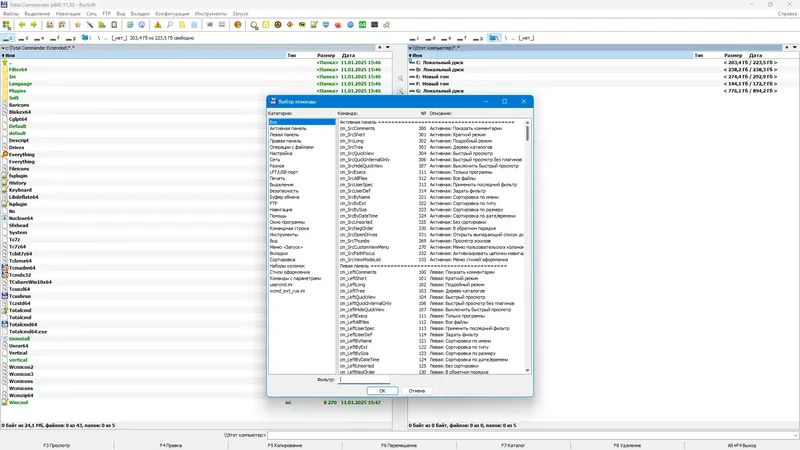Viewport: 800px width, 450px height.
Task: Confirm the command dialog with OK
Action: (x=382, y=391)
